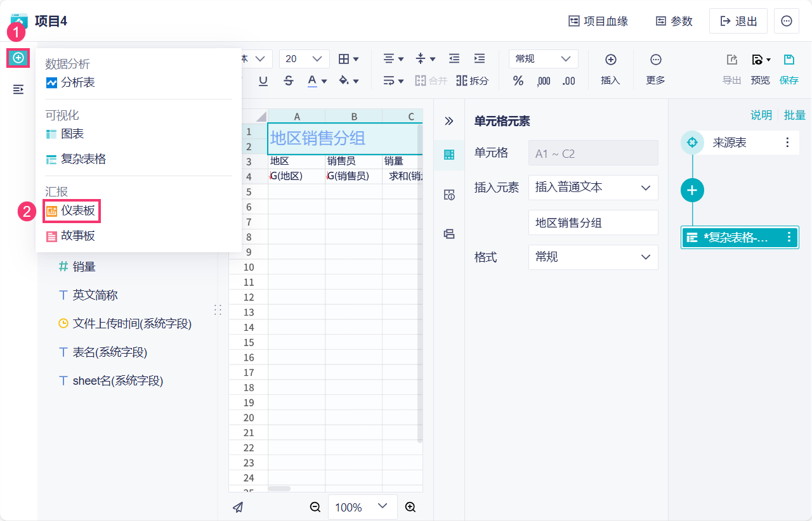Click the paper plane icon below the sheet
Image resolution: width=812 pixels, height=521 pixels.
pyautogui.click(x=238, y=507)
